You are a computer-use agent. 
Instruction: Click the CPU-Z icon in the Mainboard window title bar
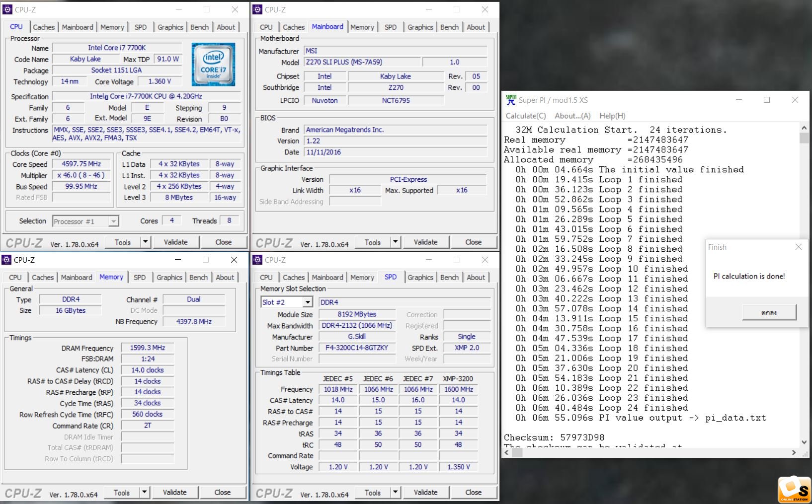tap(257, 9)
